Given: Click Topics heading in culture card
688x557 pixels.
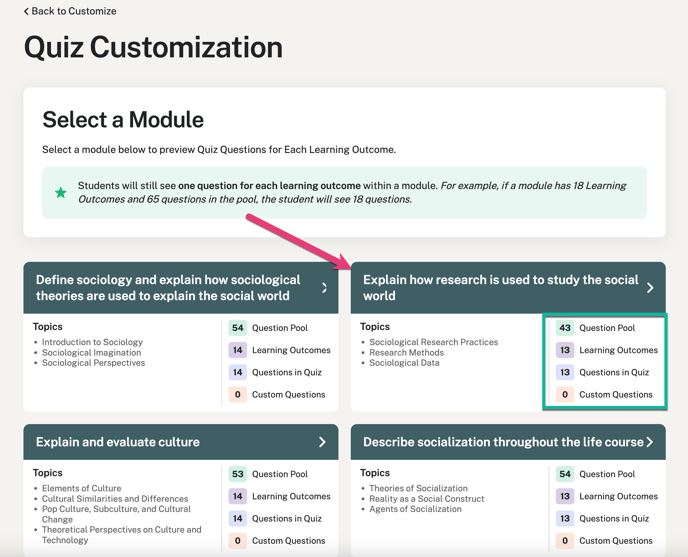Looking at the screenshot, I should click(47, 473).
